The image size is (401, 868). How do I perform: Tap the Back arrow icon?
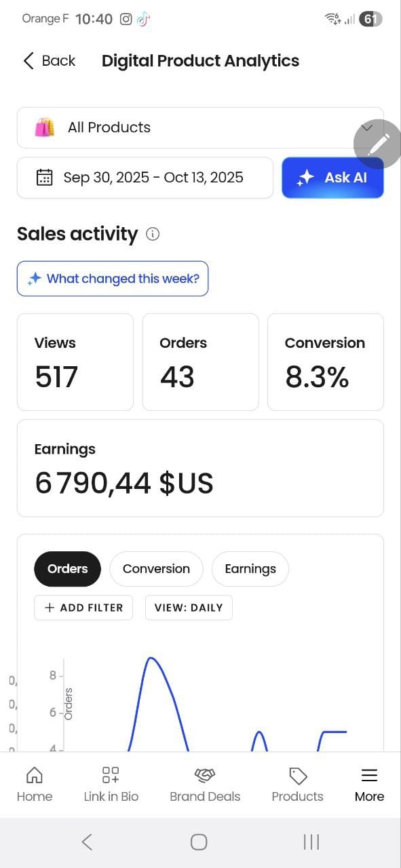click(x=28, y=60)
